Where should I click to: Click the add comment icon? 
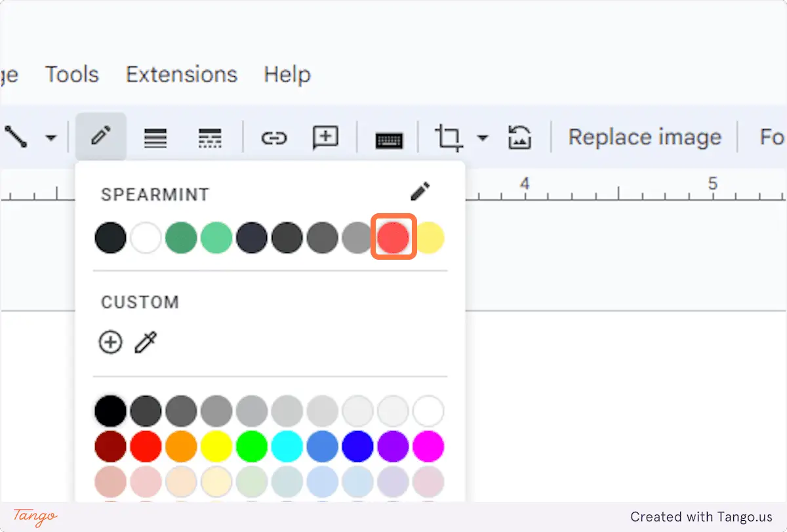(x=325, y=138)
